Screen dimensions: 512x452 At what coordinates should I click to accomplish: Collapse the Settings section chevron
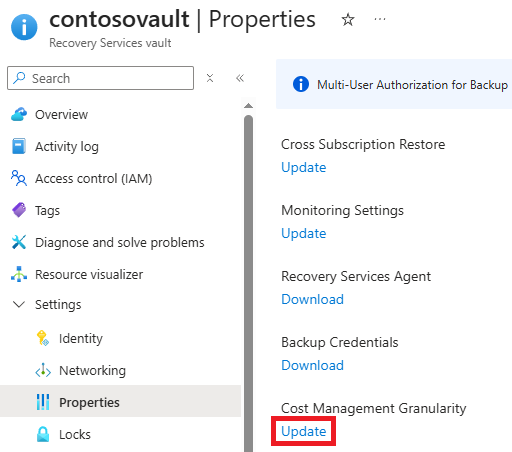19,304
